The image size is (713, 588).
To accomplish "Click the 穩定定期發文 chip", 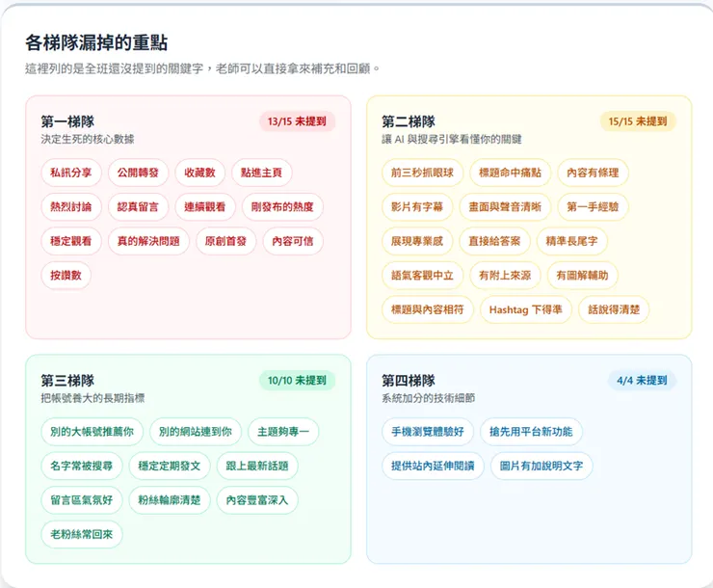I will [x=170, y=466].
